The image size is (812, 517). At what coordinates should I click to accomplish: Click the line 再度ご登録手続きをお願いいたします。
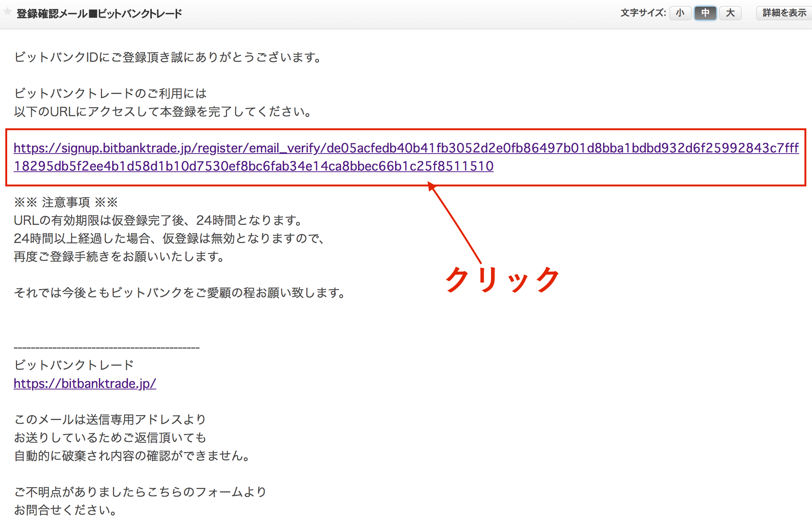tap(120, 257)
